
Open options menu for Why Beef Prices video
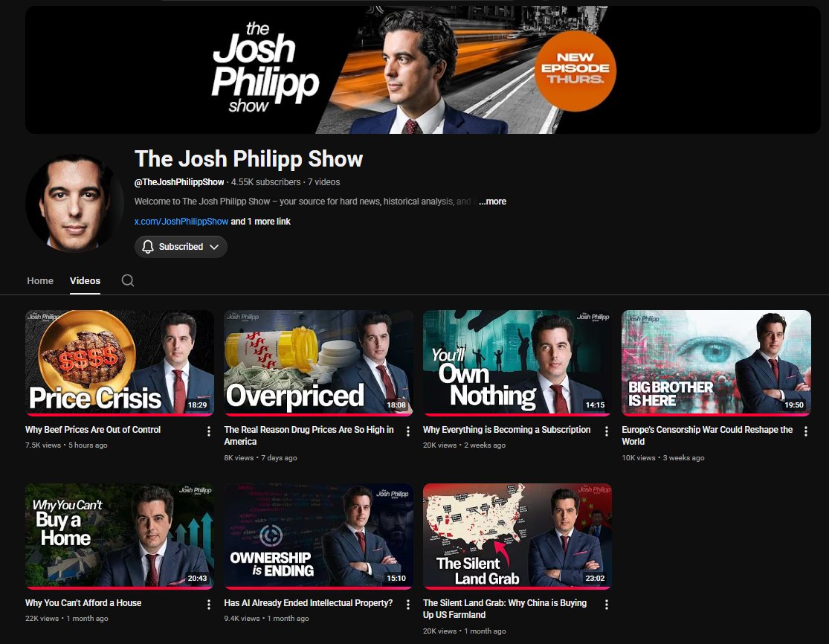209,431
